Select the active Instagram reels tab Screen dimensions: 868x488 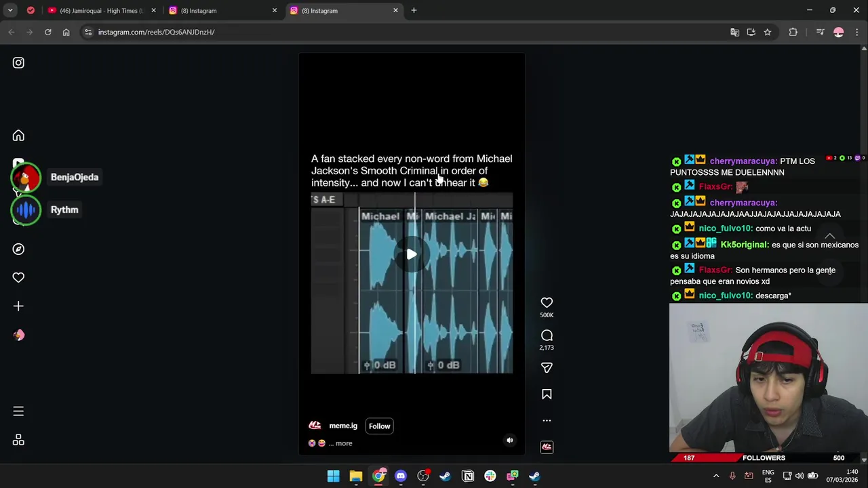pyautogui.click(x=344, y=11)
